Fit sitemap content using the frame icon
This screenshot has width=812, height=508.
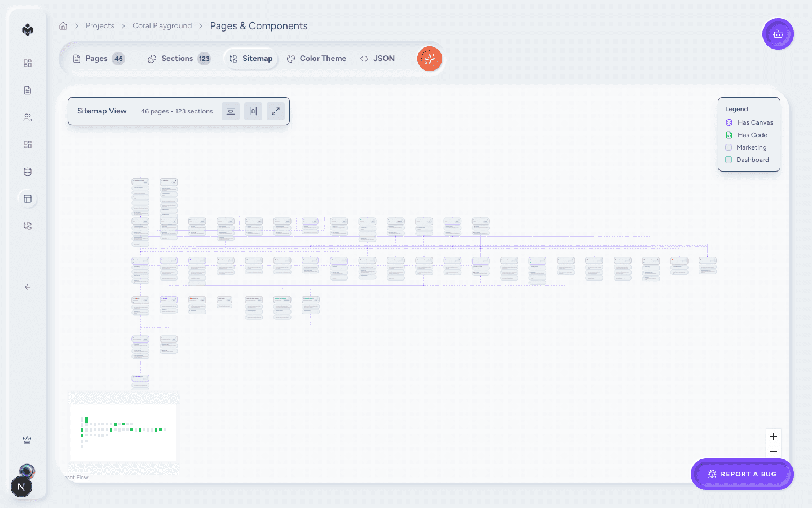[x=230, y=111]
